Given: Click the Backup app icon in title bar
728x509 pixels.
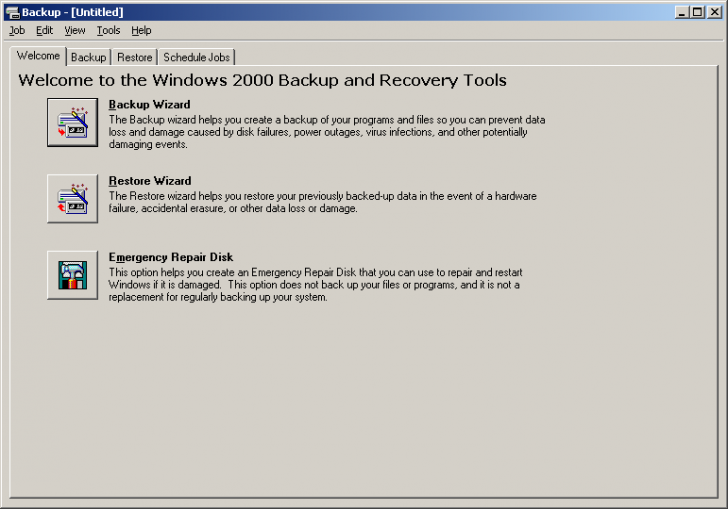Looking at the screenshot, I should coord(13,12).
